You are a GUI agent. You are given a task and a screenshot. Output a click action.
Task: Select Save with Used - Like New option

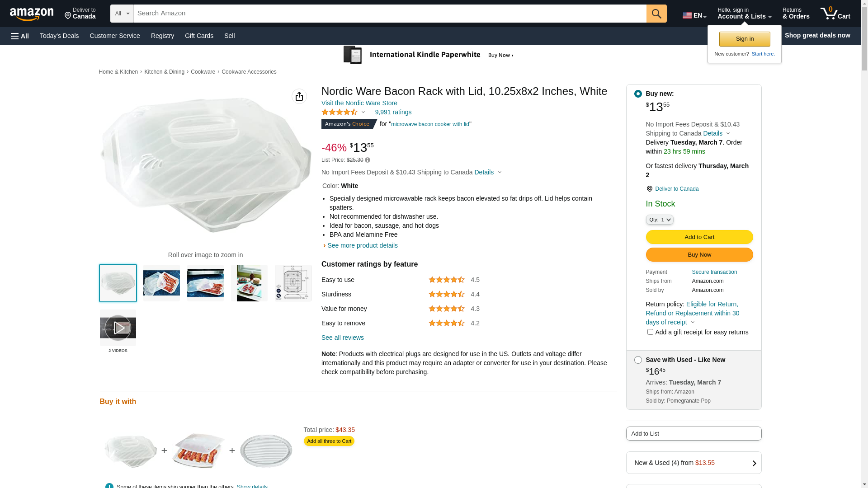[x=638, y=360]
